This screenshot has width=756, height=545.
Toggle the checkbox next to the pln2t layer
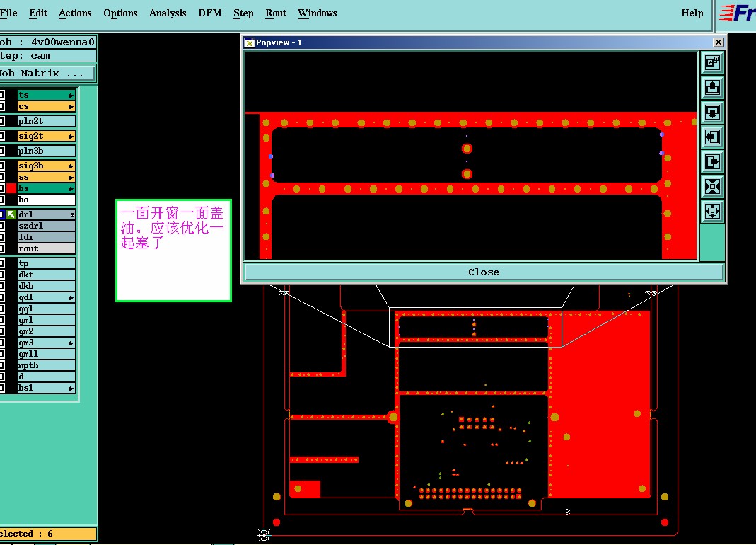tap(2, 121)
